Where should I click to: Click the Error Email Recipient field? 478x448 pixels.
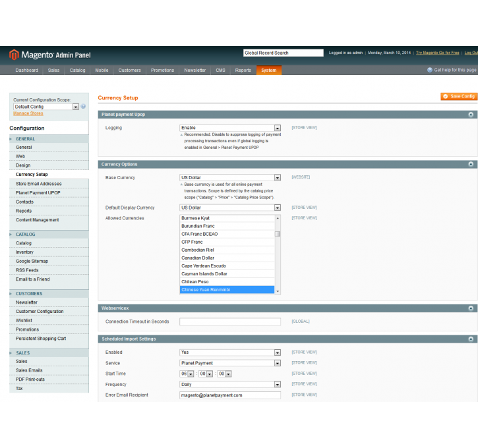[x=230, y=395]
